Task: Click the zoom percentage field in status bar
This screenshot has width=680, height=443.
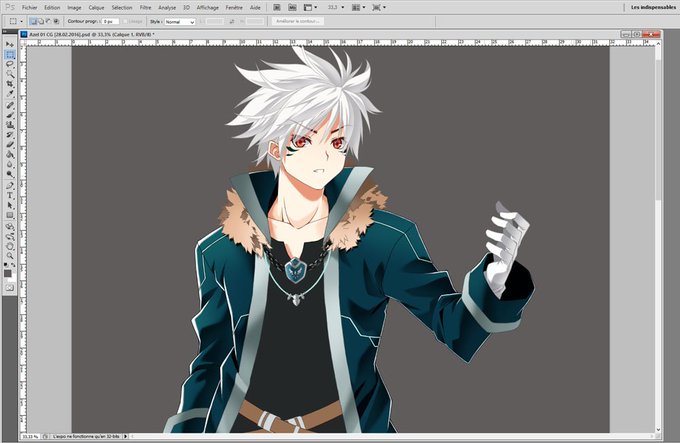Action: pyautogui.click(x=30, y=436)
